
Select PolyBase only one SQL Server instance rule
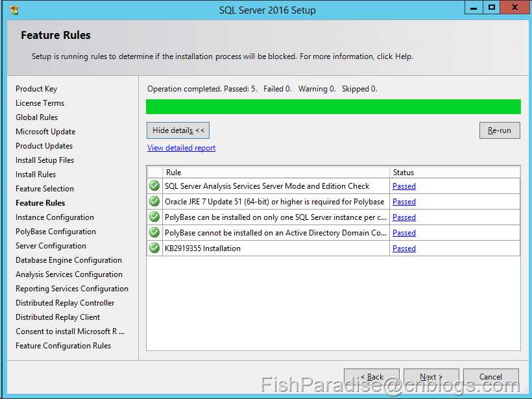pyautogui.click(x=276, y=217)
